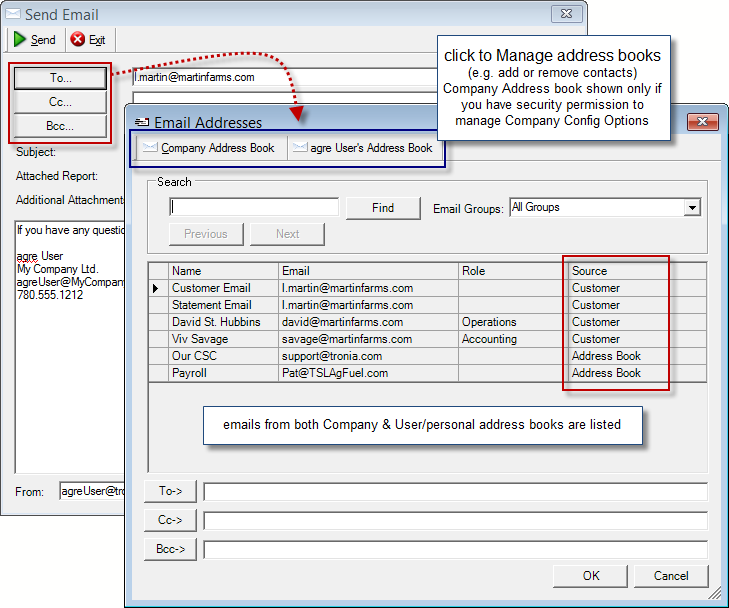Sort by the Source column header
Screen dimensions: 729x608
(637, 271)
